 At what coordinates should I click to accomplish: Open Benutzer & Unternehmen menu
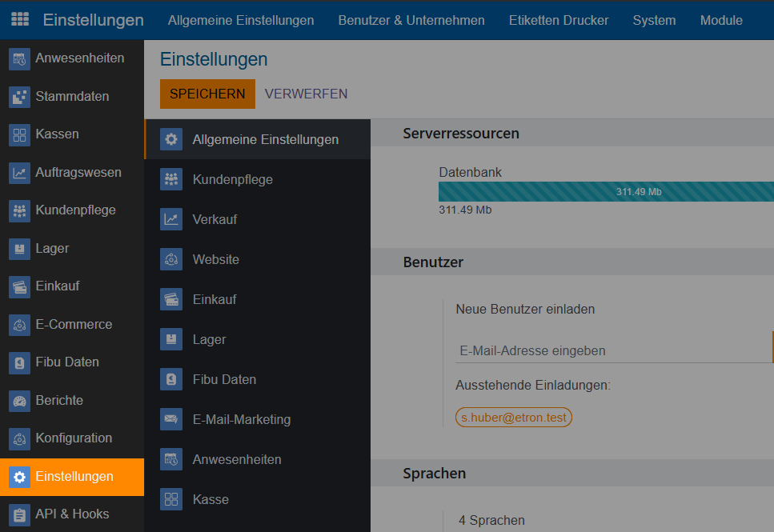click(411, 20)
